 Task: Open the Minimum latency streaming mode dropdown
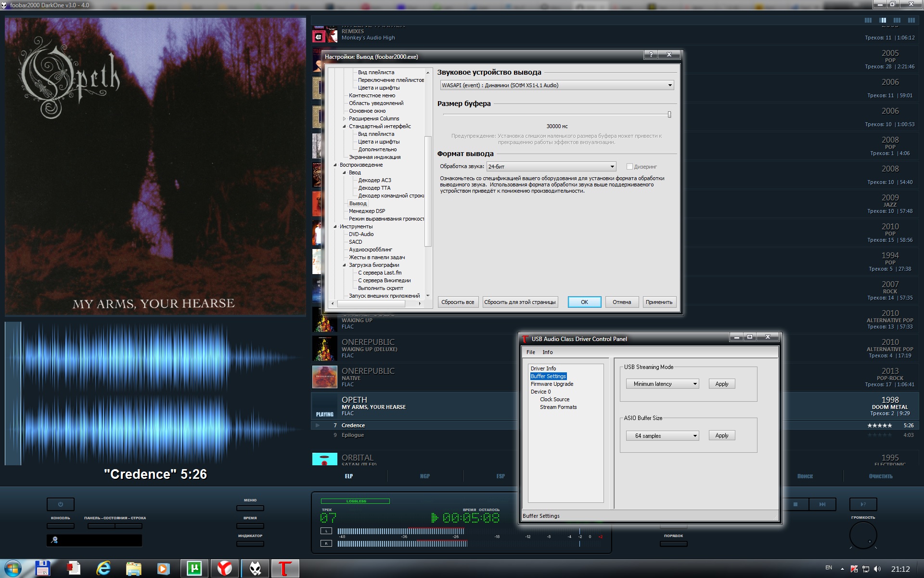pos(662,384)
